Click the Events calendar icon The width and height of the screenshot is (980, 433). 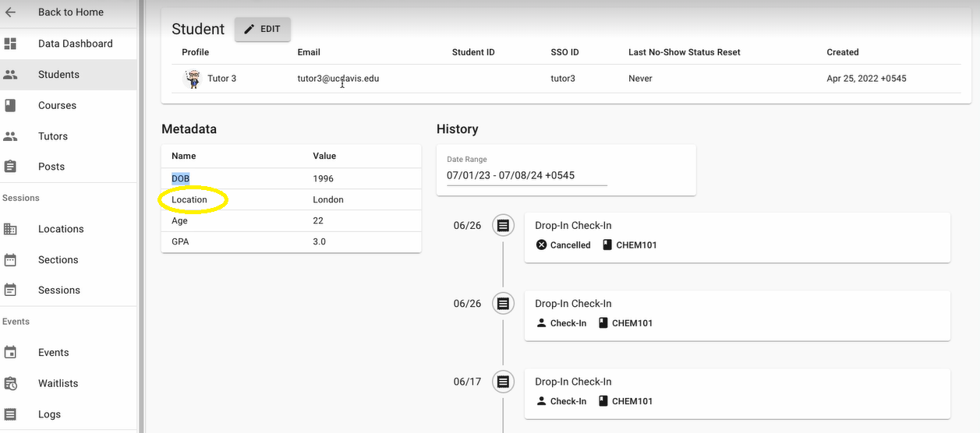(x=10, y=353)
